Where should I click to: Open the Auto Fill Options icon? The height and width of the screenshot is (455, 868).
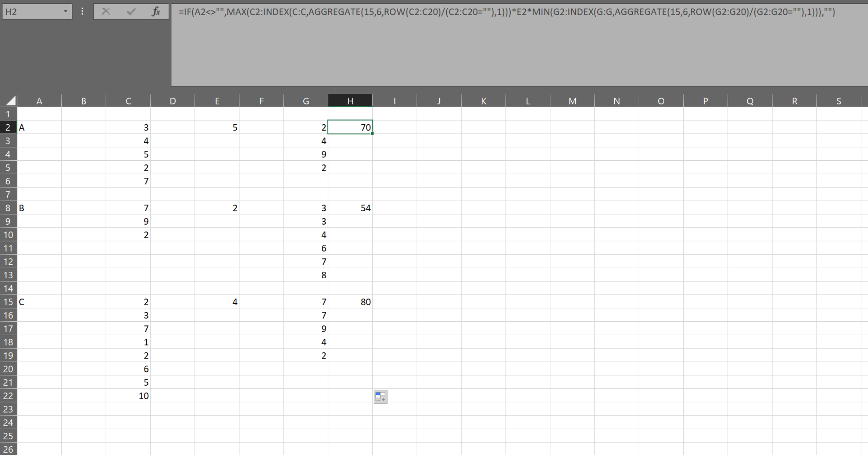click(380, 396)
